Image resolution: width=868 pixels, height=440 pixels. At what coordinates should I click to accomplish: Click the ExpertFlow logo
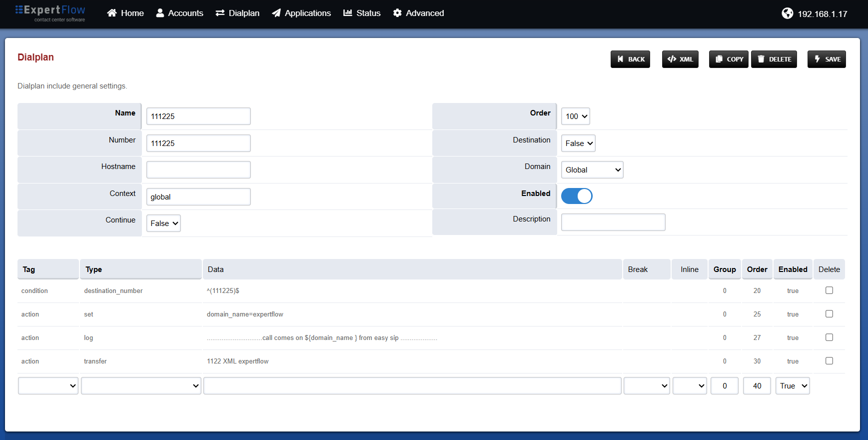click(50, 13)
